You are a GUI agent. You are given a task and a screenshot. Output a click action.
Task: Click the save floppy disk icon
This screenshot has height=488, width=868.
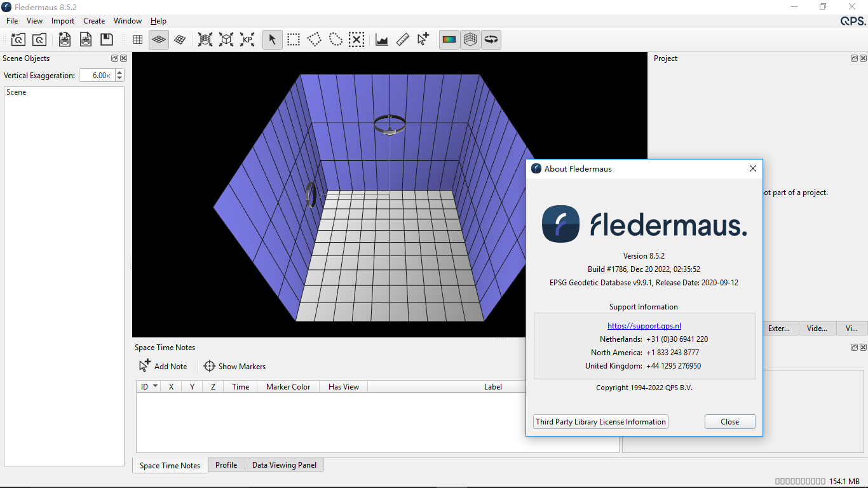tap(107, 39)
